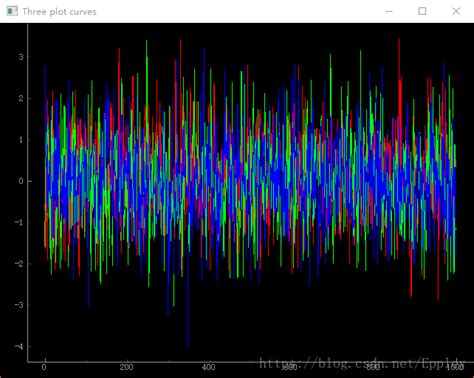Image resolution: width=474 pixels, height=378 pixels.
Task: Minimize the Three plot curves window
Action: [x=389, y=11]
